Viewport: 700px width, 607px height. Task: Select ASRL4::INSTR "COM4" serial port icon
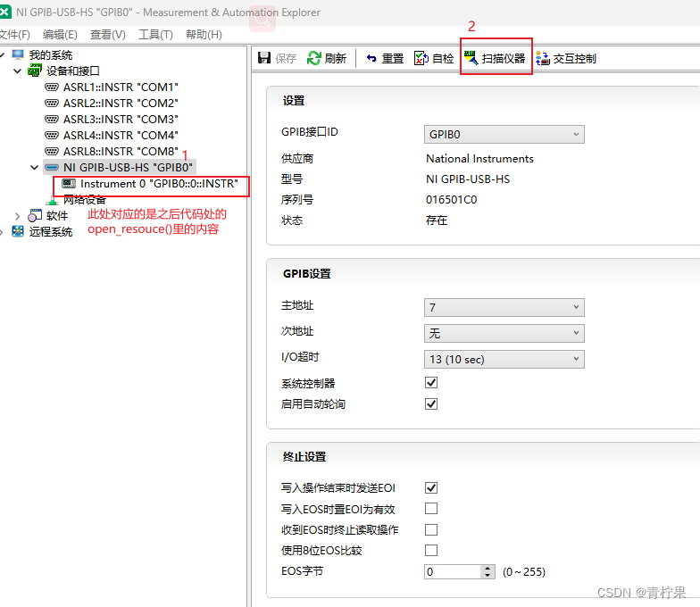pos(52,135)
